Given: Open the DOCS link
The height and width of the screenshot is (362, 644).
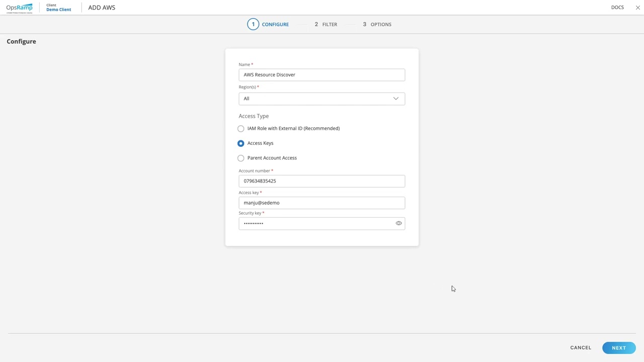Looking at the screenshot, I should click(617, 8).
